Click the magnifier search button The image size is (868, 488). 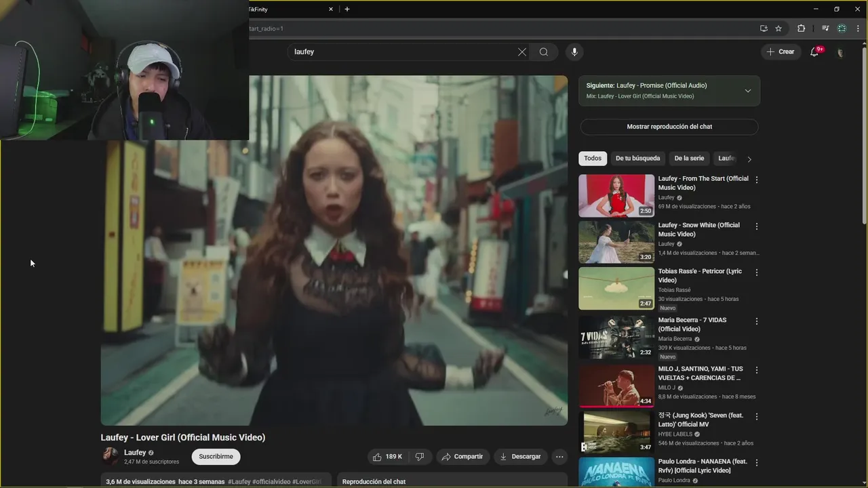[x=544, y=52]
